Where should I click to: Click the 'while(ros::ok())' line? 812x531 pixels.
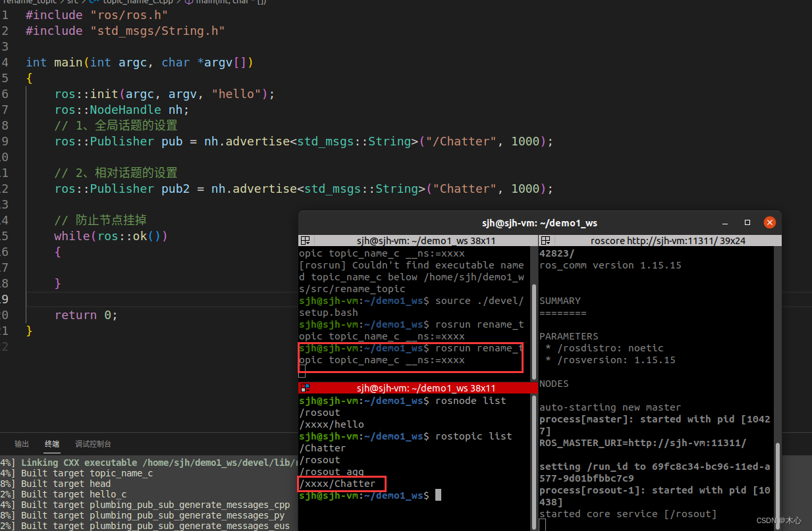pos(111,236)
